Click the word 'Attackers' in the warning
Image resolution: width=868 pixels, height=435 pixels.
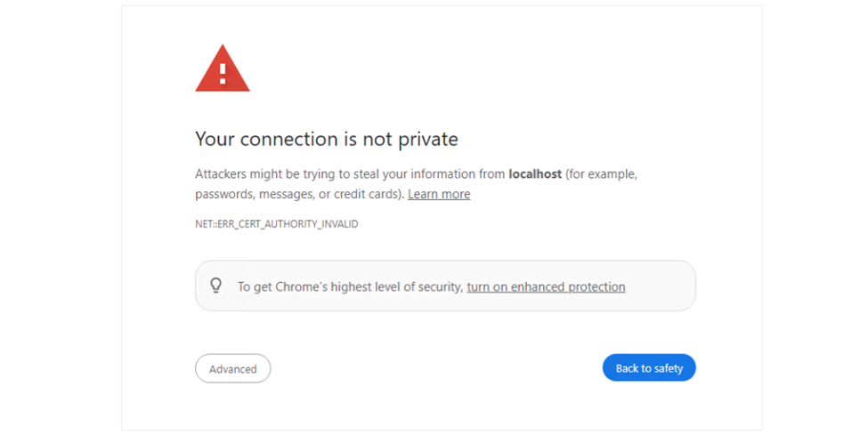(223, 174)
